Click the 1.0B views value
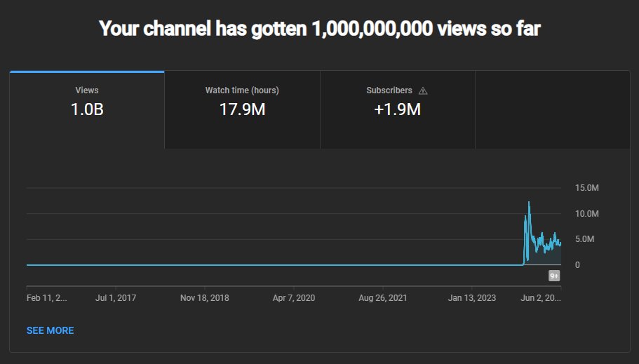The image size is (639, 364). pyautogui.click(x=87, y=109)
